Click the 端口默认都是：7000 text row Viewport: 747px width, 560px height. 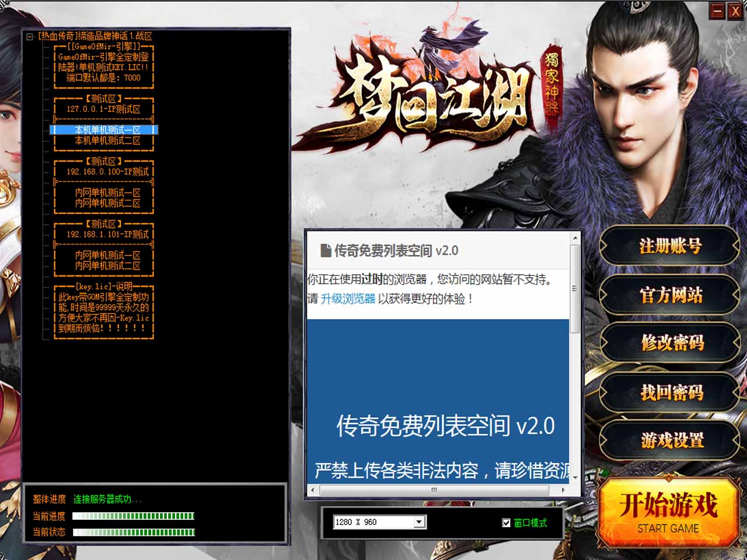click(104, 78)
